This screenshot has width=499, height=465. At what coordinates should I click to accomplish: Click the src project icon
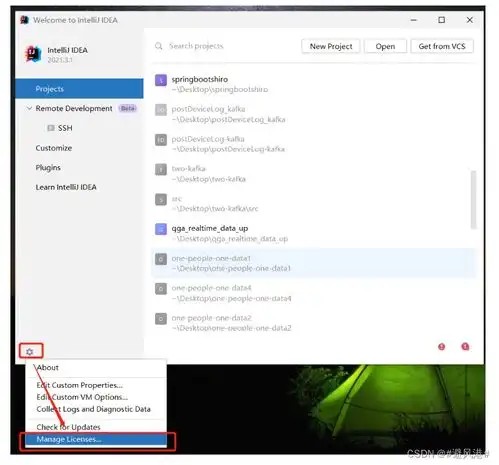point(161,199)
